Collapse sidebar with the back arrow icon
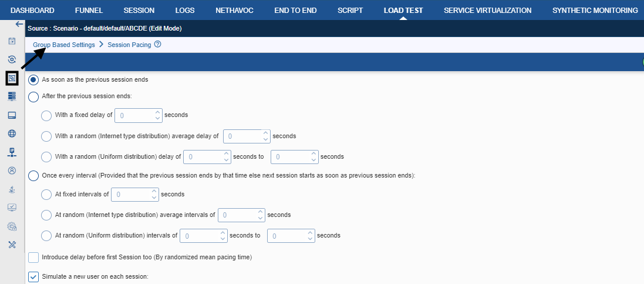The height and width of the screenshot is (284, 644). pyautogui.click(x=19, y=24)
